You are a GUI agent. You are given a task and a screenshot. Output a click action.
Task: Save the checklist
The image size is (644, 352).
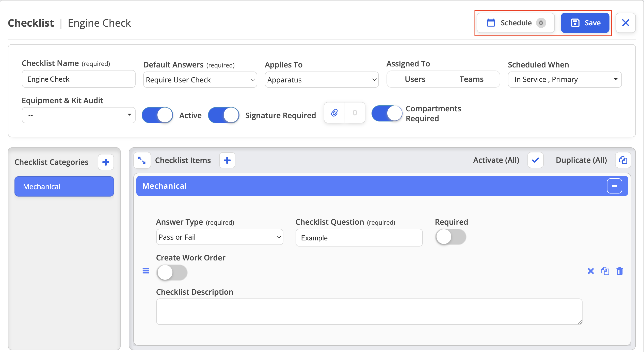point(585,23)
